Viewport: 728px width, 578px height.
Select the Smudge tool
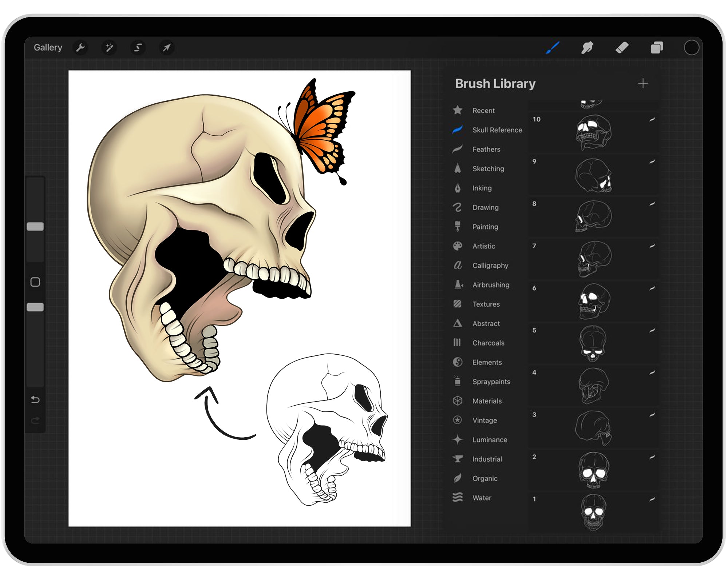[587, 47]
